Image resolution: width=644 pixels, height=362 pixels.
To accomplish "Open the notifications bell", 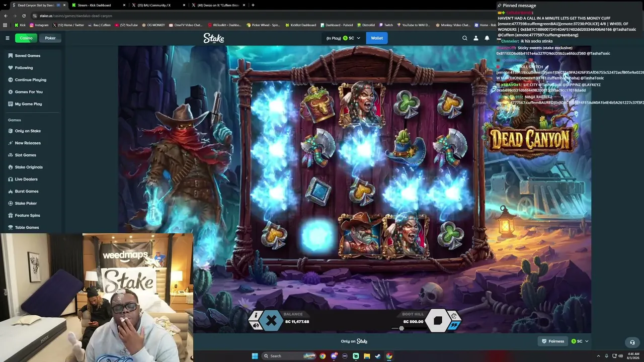I will click(x=487, y=38).
